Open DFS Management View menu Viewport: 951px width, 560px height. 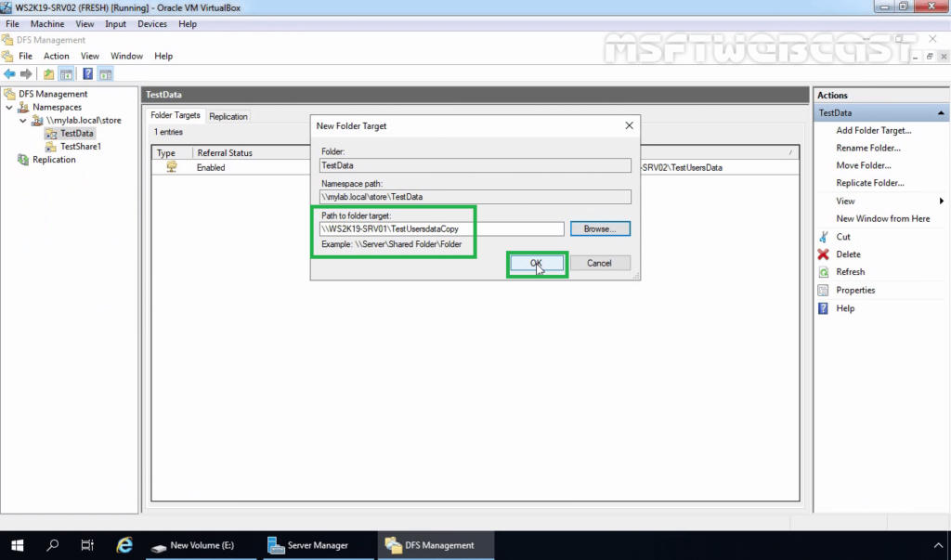tap(90, 56)
